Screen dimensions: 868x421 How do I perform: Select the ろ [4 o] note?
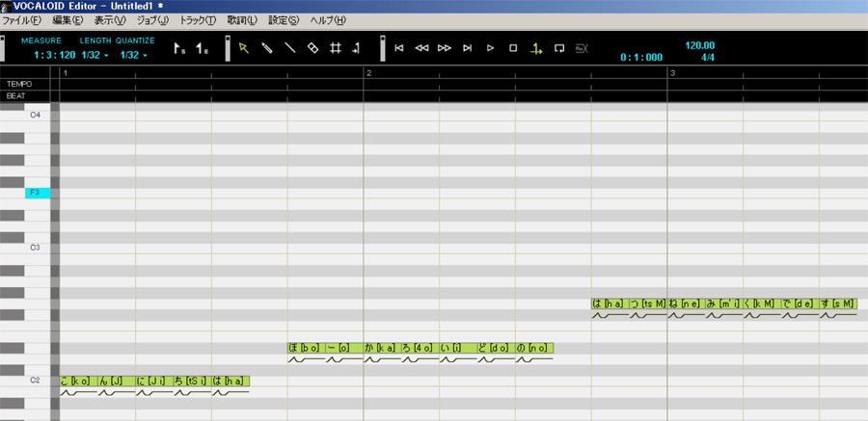pyautogui.click(x=420, y=348)
